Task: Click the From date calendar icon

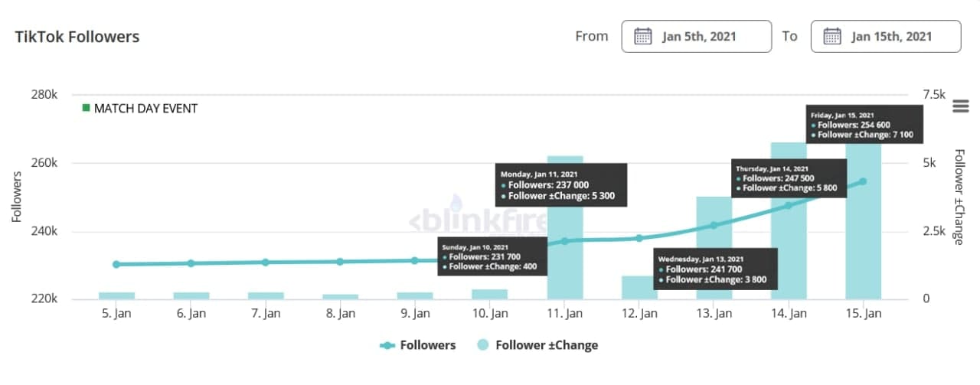Action: tap(643, 36)
